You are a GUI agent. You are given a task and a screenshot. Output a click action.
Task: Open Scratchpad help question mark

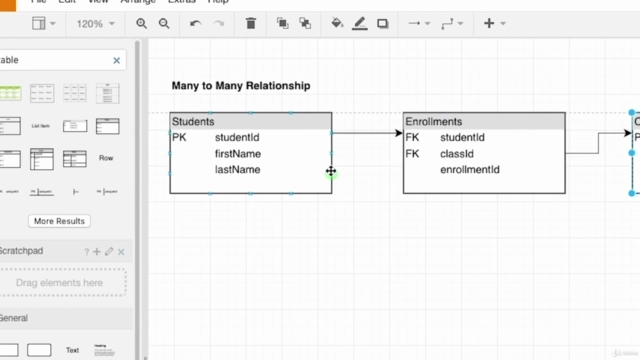click(x=86, y=252)
